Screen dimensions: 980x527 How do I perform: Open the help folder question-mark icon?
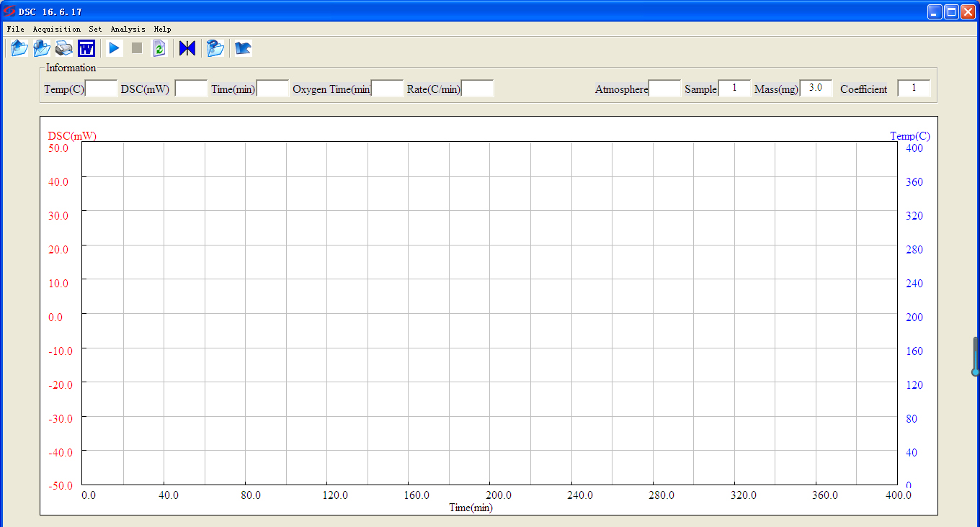[215, 48]
